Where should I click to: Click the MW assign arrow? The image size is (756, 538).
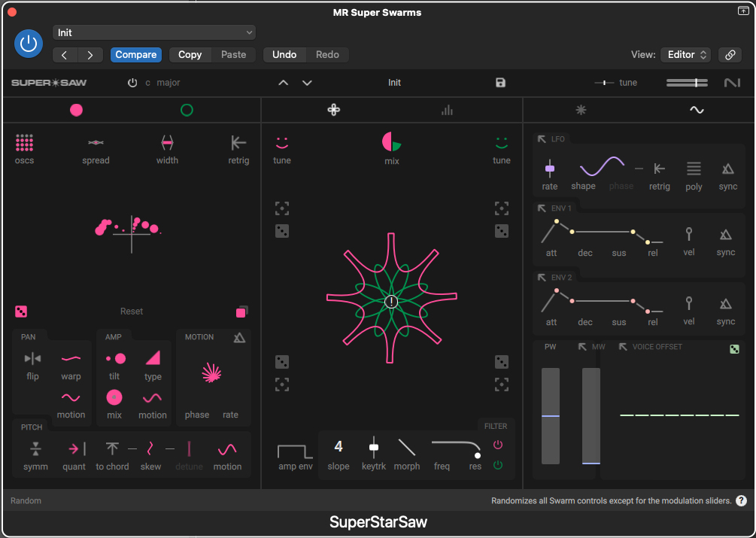(582, 347)
